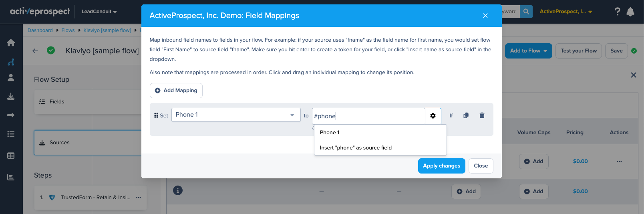Grab the drag handle of the Set mapping

156,115
